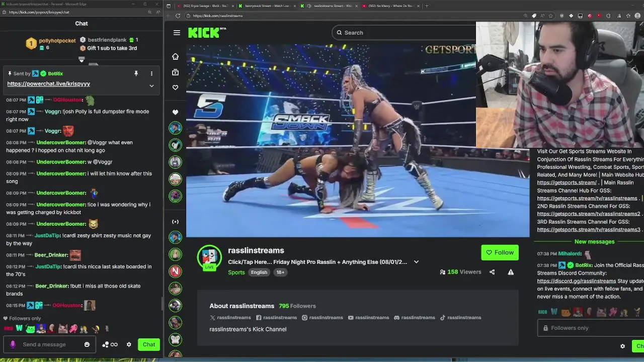Send message with green Chat button
Screen dimensions: 644x362
148,344
